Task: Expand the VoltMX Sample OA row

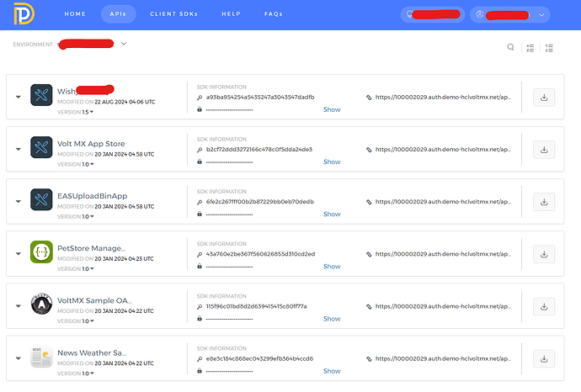Action: (19, 306)
